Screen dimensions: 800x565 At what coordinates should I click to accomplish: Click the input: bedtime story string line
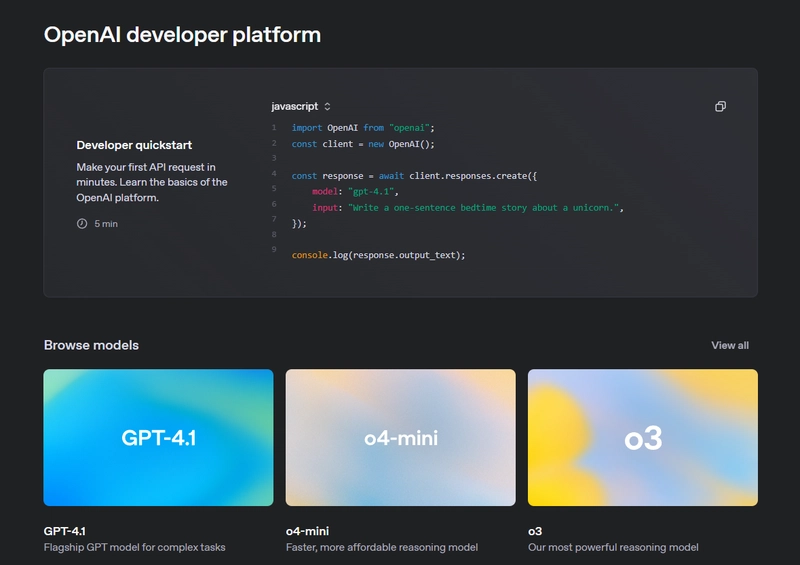pos(468,208)
